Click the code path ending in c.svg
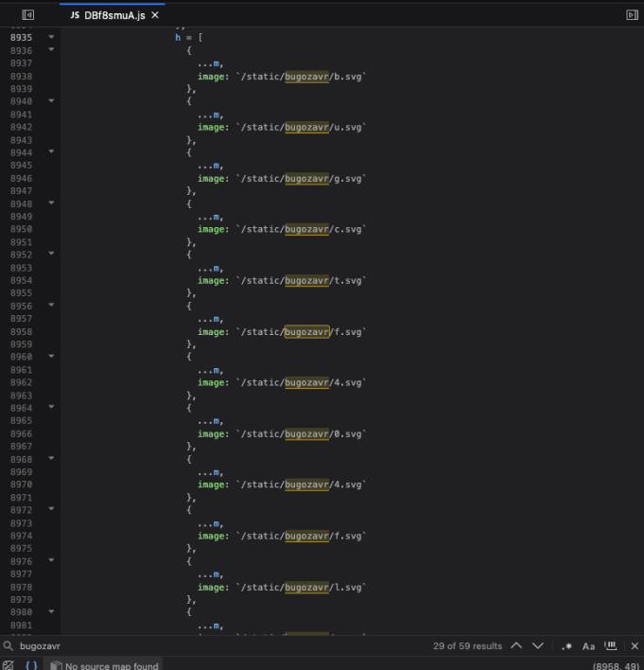The width and height of the screenshot is (644, 670). tap(301, 229)
